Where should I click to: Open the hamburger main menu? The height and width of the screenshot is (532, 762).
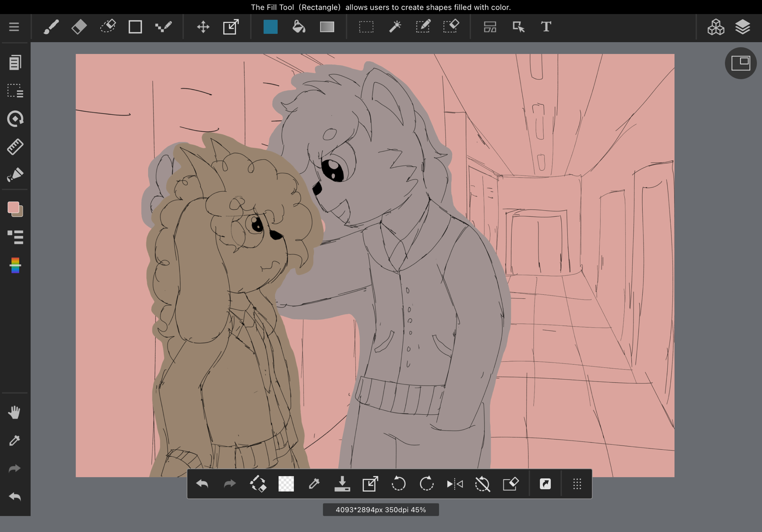(14, 27)
